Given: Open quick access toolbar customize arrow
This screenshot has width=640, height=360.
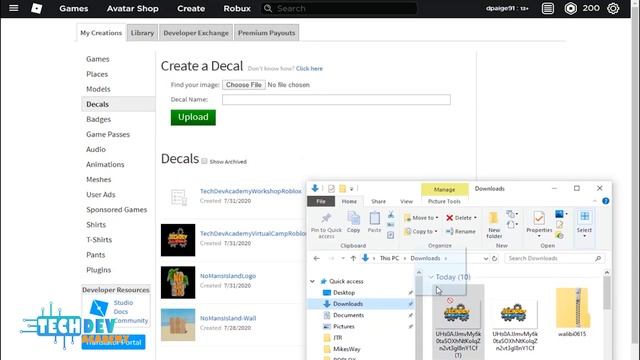Looking at the screenshot, I should click(351, 189).
